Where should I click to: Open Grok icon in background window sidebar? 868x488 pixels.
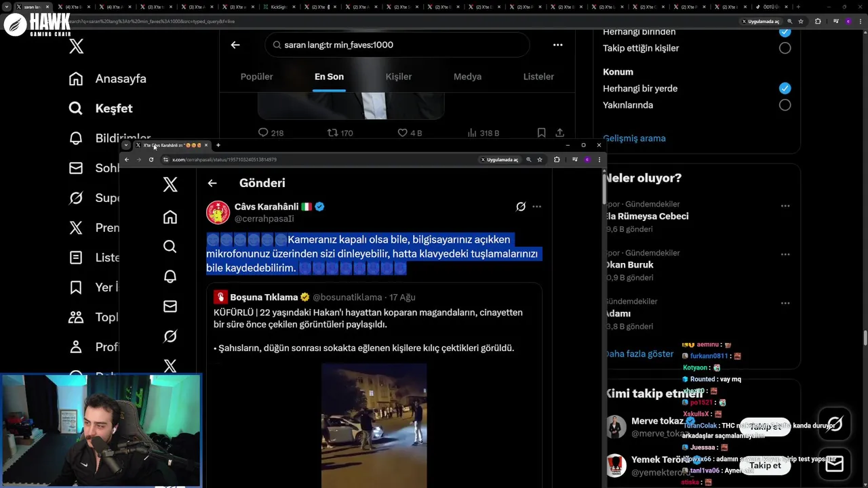(76, 198)
